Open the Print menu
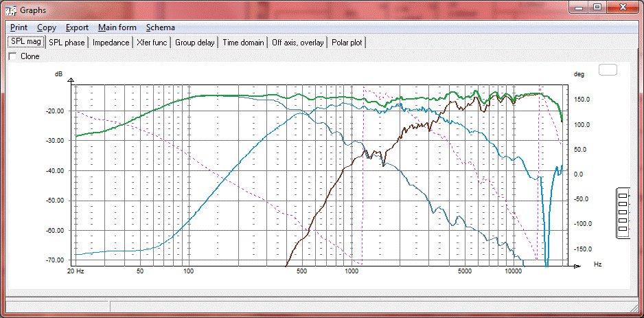The image size is (644, 318). pos(19,27)
